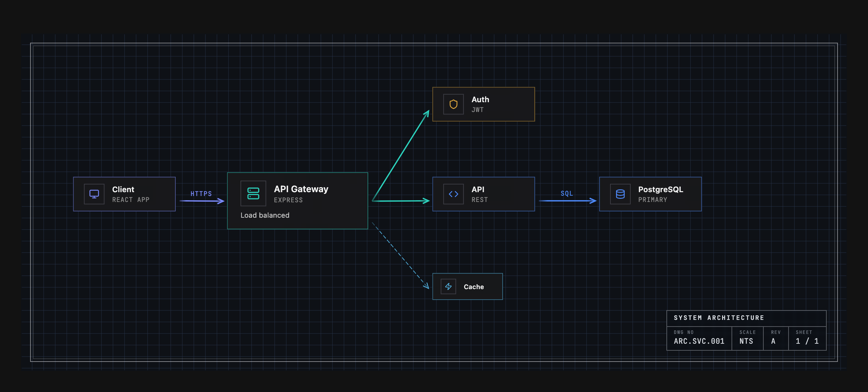Click the monitor icon in Client node

point(94,194)
